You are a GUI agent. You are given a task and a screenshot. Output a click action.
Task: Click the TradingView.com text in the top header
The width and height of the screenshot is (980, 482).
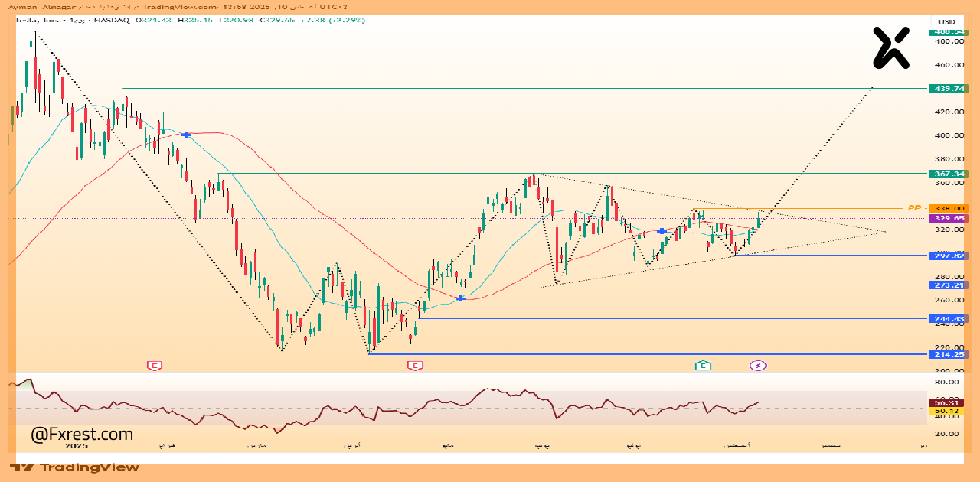[x=180, y=7]
